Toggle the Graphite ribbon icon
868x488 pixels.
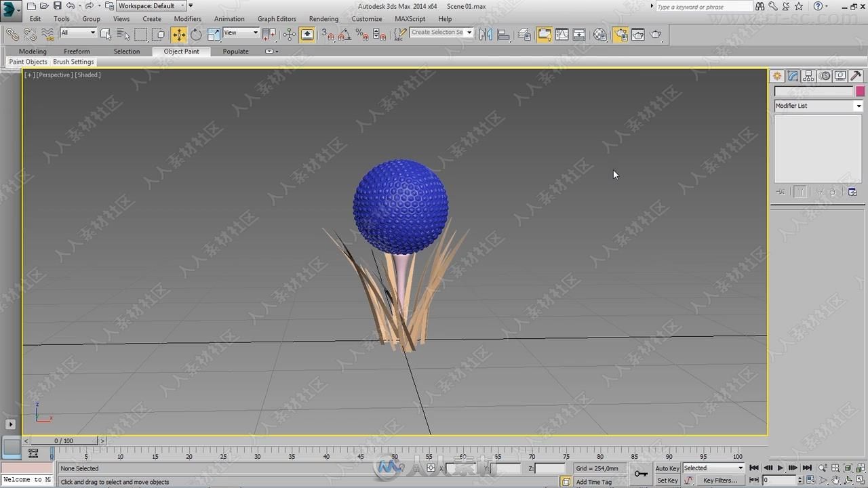pos(544,34)
